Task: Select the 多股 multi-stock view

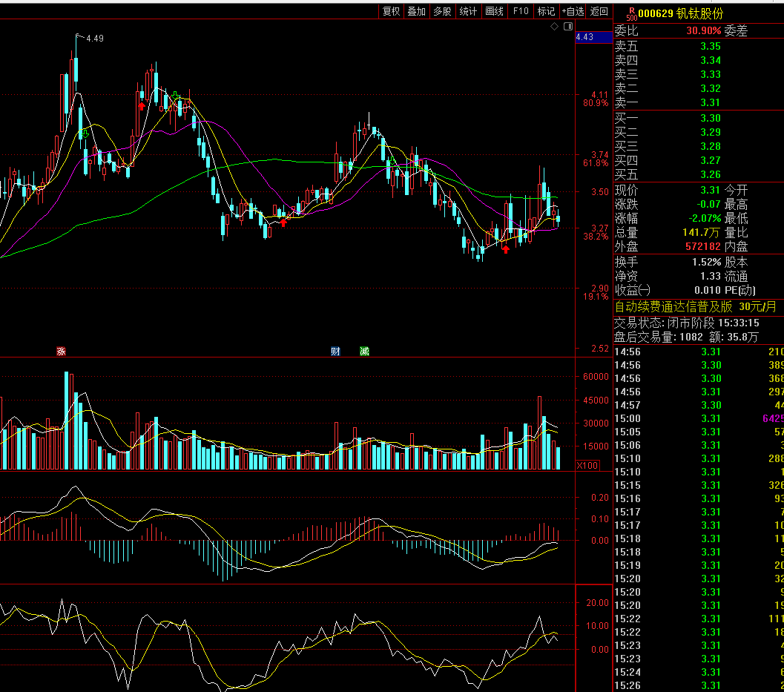Action: 443,11
